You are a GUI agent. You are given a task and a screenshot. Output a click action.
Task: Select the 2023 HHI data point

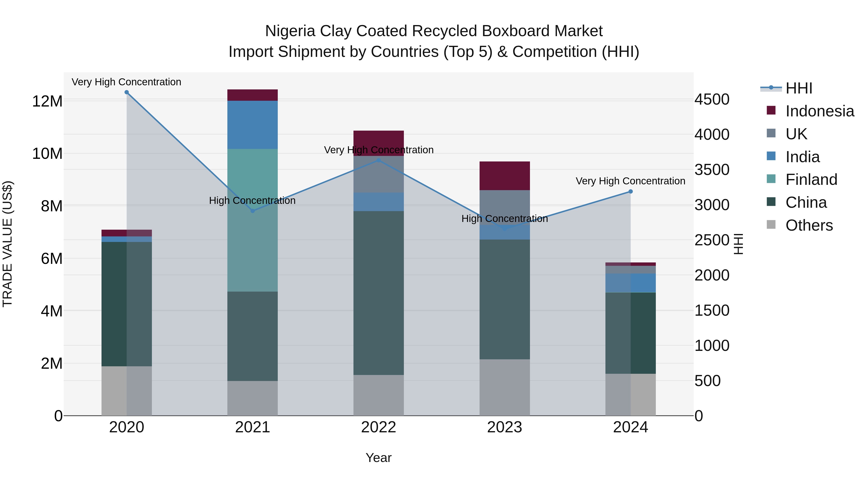[505, 228]
